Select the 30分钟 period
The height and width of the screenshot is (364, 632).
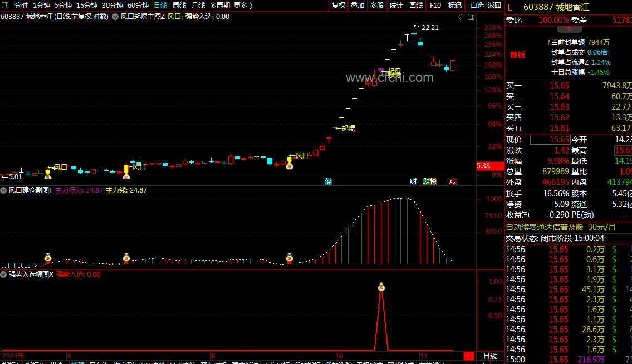112,5
